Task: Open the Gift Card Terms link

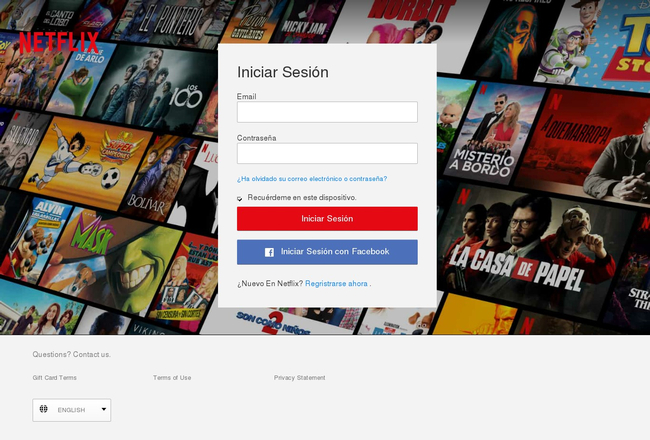Action: [55, 378]
